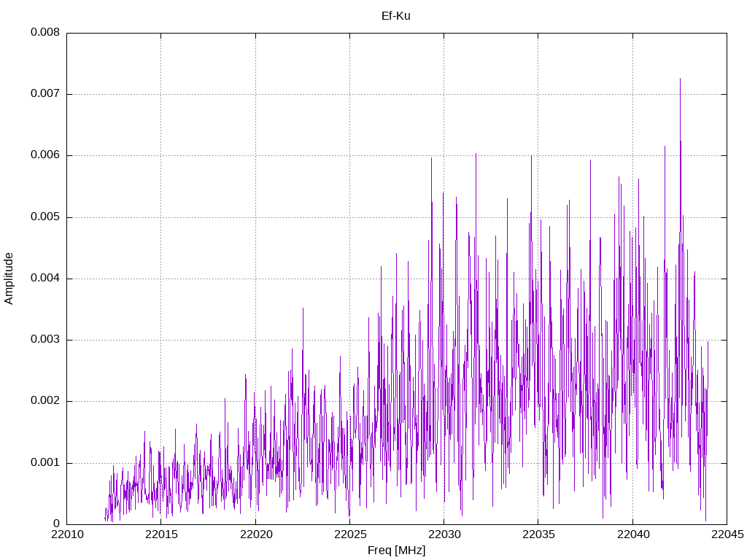The image size is (747, 560).
Task: Click the 0.004 y-axis tick label
Action: pyautogui.click(x=45, y=279)
